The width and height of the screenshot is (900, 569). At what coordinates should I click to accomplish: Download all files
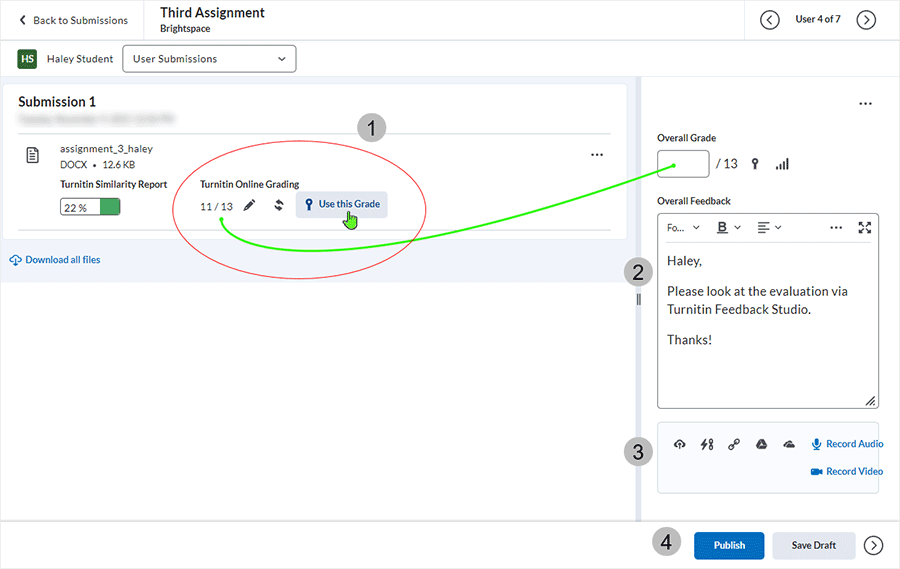click(55, 260)
